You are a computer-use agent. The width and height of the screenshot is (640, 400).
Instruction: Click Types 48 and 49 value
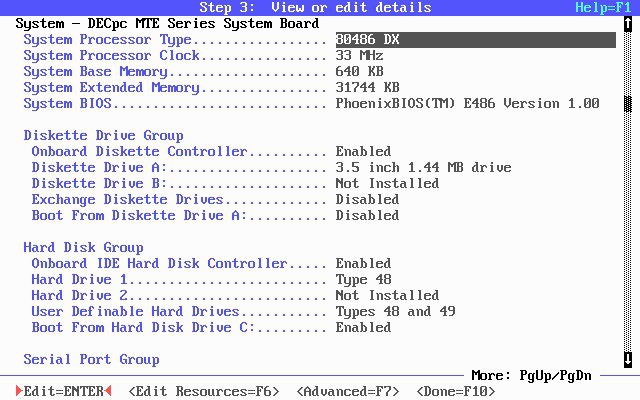(396, 311)
